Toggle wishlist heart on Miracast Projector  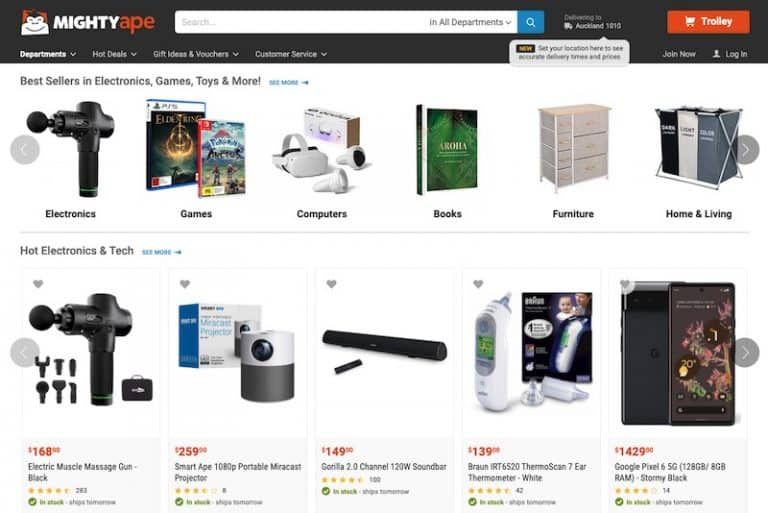pos(185,284)
